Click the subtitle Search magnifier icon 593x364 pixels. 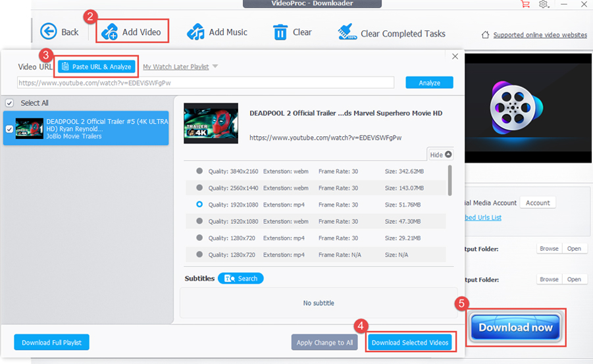click(x=230, y=278)
